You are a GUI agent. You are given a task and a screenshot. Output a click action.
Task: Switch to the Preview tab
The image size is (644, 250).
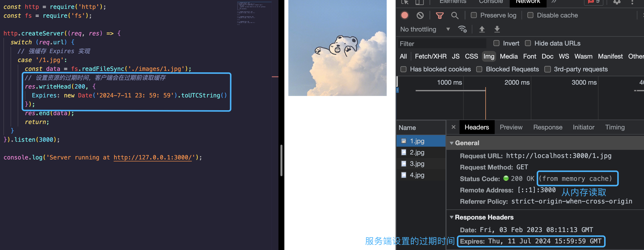click(x=511, y=127)
